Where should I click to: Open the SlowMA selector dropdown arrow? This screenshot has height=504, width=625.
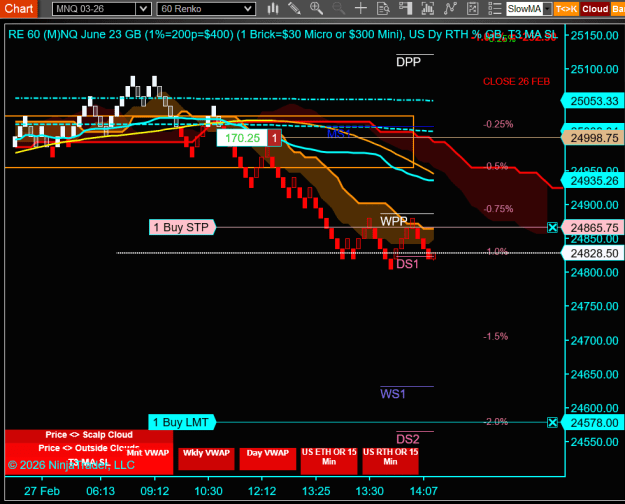(548, 9)
